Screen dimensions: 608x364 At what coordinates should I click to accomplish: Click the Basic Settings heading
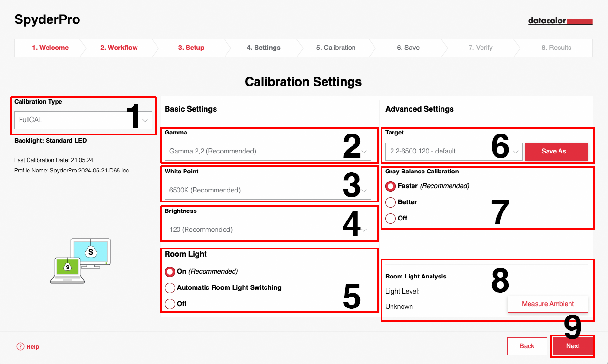point(191,109)
